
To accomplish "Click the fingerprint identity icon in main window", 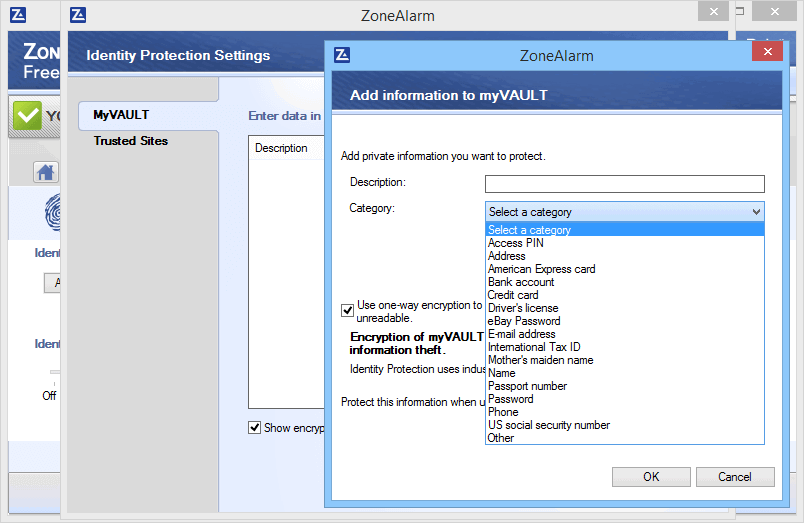I will [53, 212].
